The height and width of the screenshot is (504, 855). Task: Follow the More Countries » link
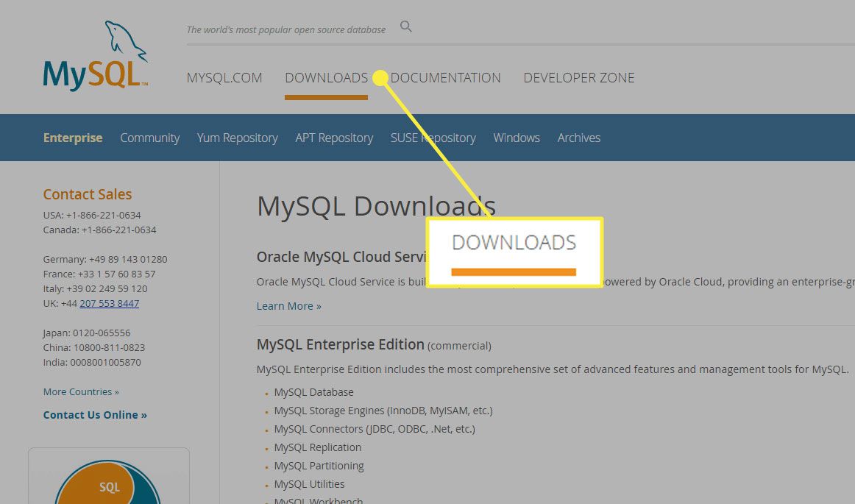click(81, 391)
